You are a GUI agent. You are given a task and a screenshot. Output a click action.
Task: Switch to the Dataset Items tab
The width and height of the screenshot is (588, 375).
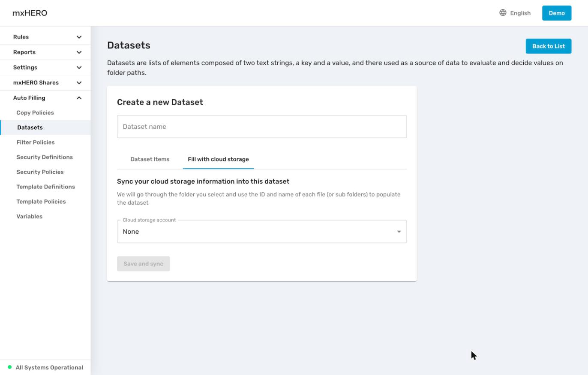[x=150, y=159]
